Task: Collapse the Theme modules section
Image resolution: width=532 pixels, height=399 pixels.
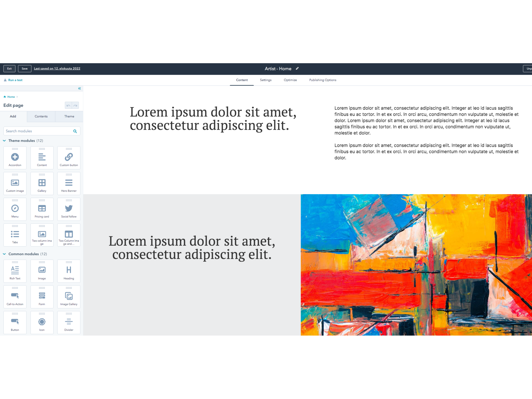Action: tap(4, 141)
